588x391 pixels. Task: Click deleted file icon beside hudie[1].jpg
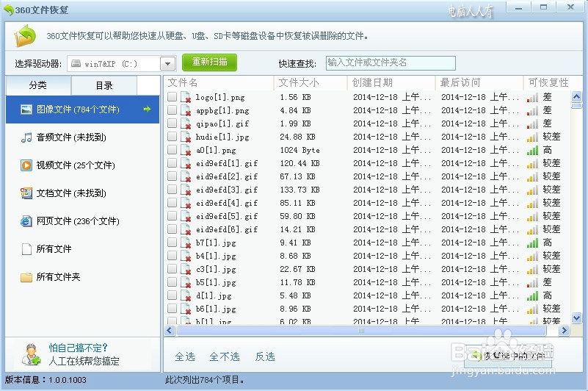[x=186, y=137]
